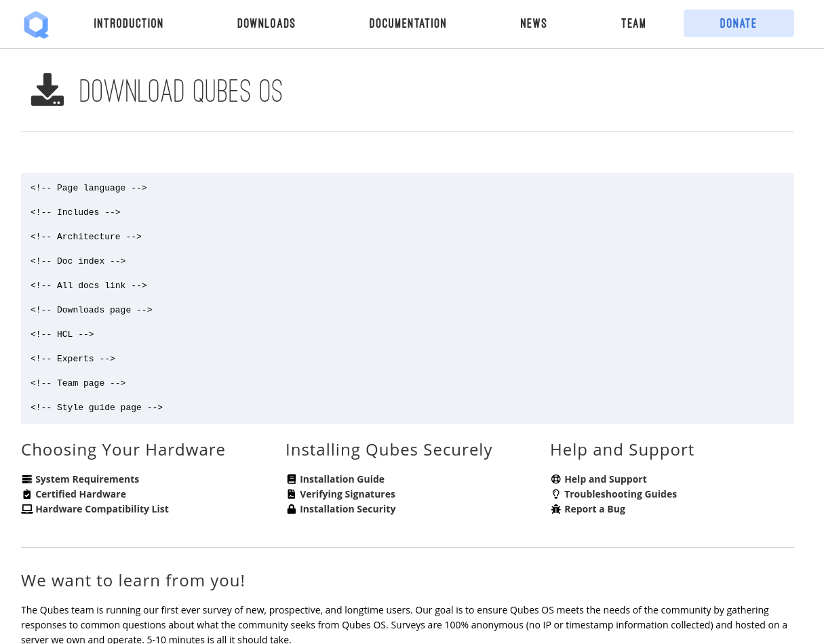Click the "<!-- Style guide page -->" code line

pyautogui.click(x=97, y=407)
